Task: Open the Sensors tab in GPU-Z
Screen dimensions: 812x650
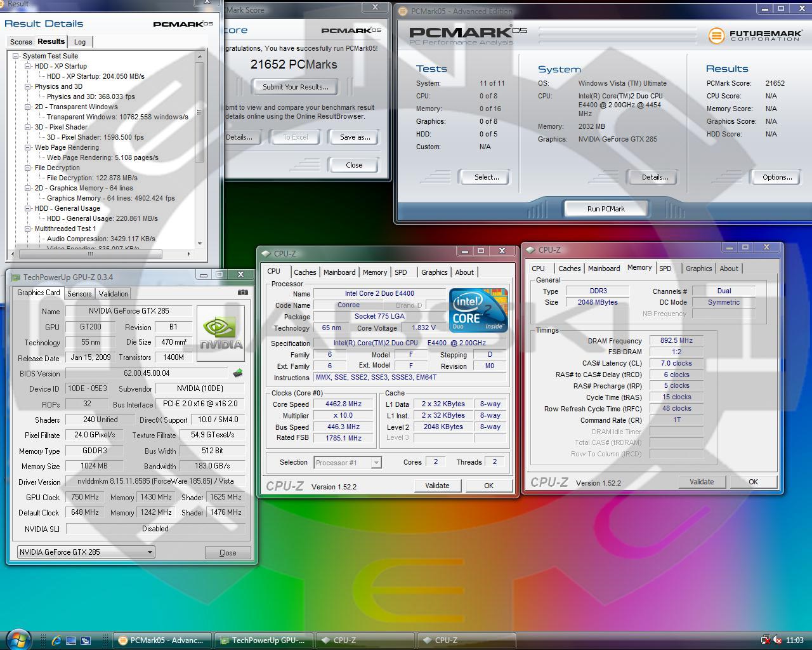Action: coord(79,293)
